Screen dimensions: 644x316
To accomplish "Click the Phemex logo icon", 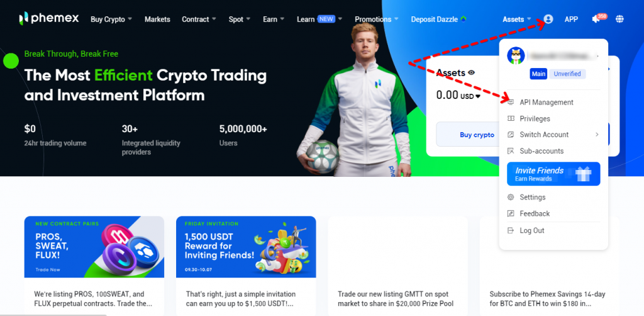I will [23, 18].
